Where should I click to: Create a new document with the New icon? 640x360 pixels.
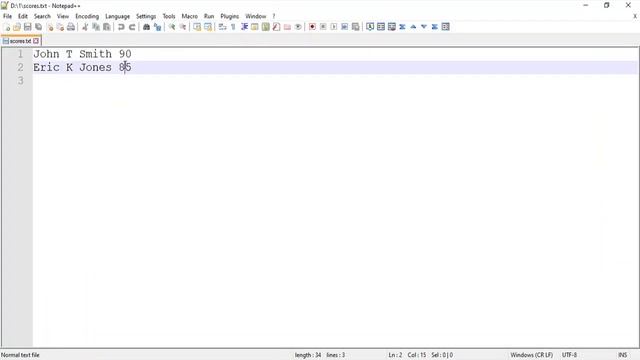[7, 27]
